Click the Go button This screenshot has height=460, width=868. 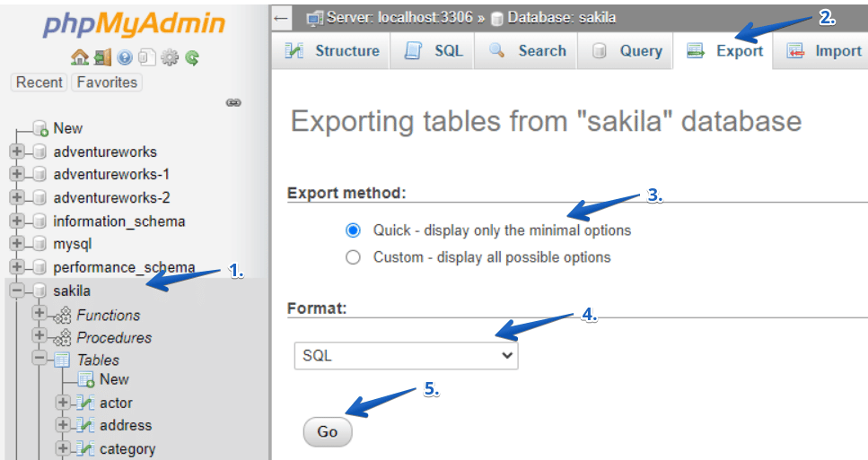[x=328, y=431]
